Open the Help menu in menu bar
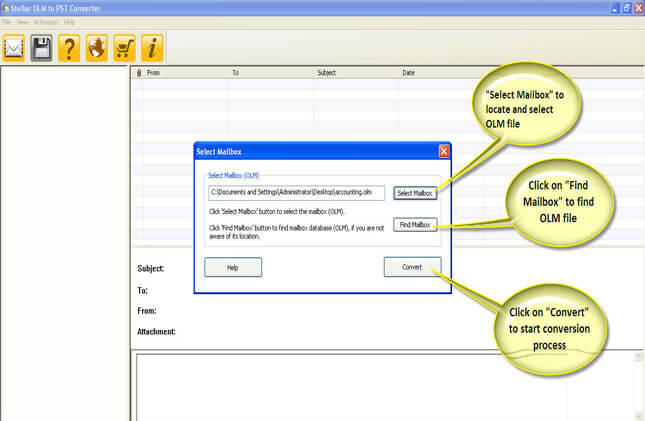Viewport: 645px width, 421px height. point(69,22)
